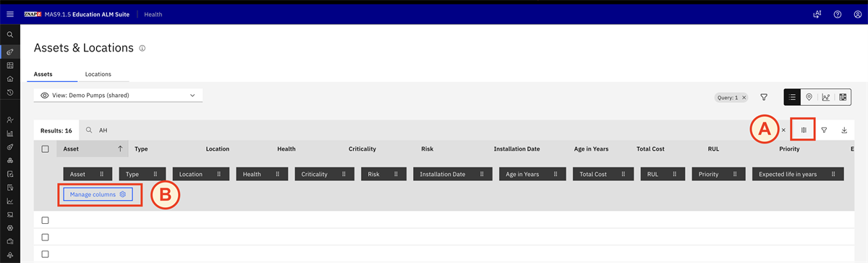This screenshot has width=868, height=263.
Task: Open the AI assistant icon in header
Action: (x=817, y=14)
